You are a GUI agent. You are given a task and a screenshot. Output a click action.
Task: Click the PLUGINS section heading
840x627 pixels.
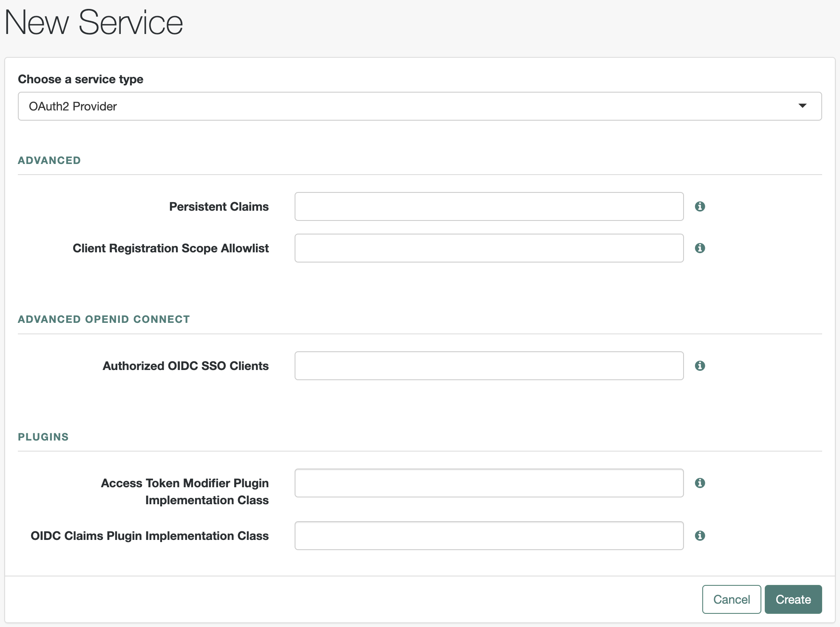[x=43, y=437]
